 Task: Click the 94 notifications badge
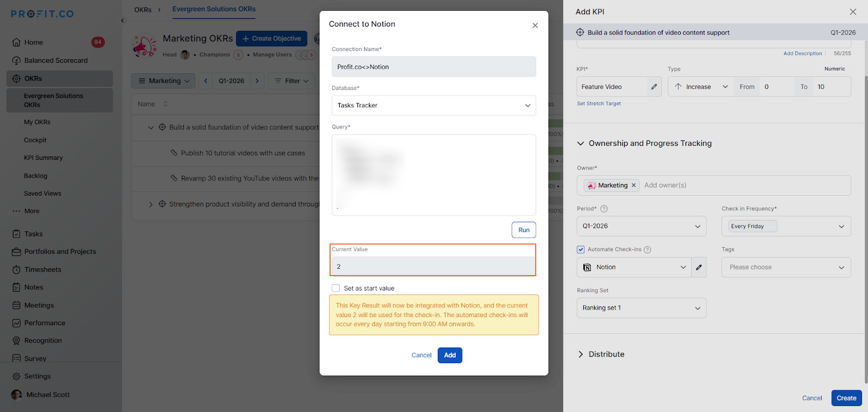point(98,42)
